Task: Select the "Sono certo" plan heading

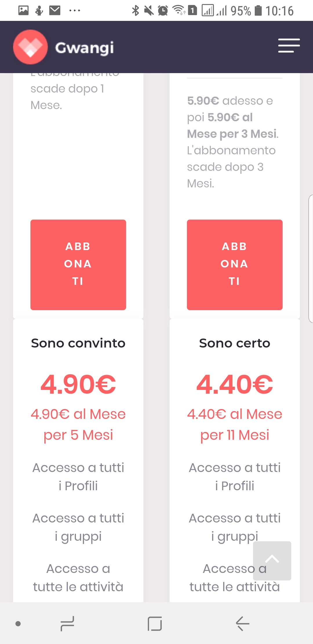Action: click(235, 343)
